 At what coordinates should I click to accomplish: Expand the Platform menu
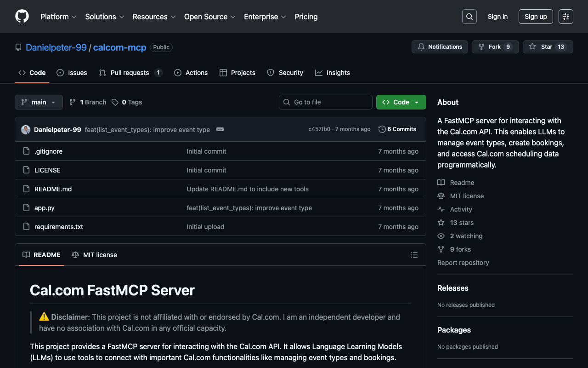point(58,17)
